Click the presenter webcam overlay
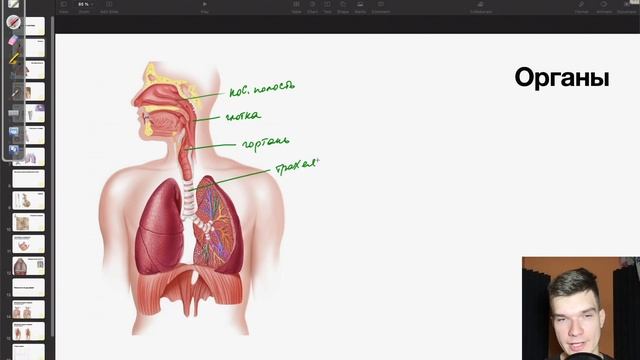Image resolution: width=640 pixels, height=360 pixels. click(581, 308)
